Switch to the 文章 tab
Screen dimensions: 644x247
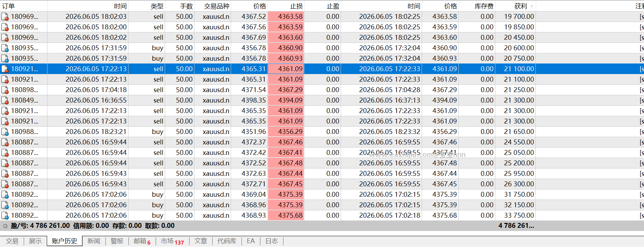click(200, 241)
